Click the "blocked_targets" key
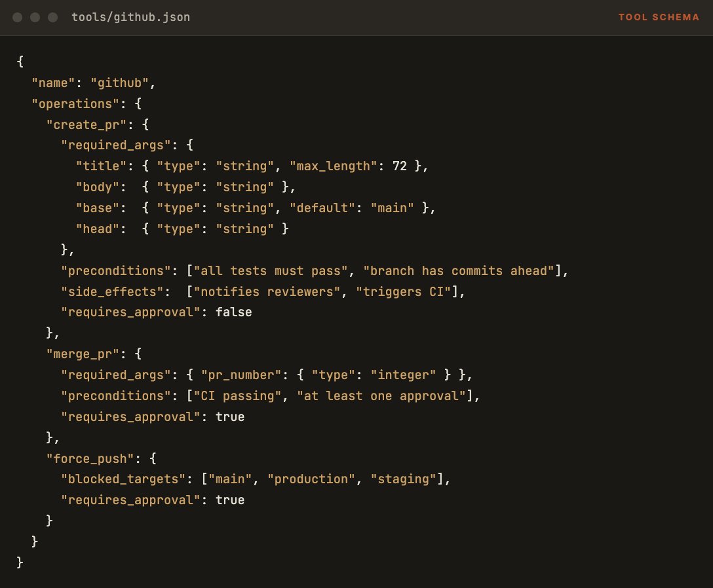Image resolution: width=713 pixels, height=588 pixels. click(x=123, y=479)
